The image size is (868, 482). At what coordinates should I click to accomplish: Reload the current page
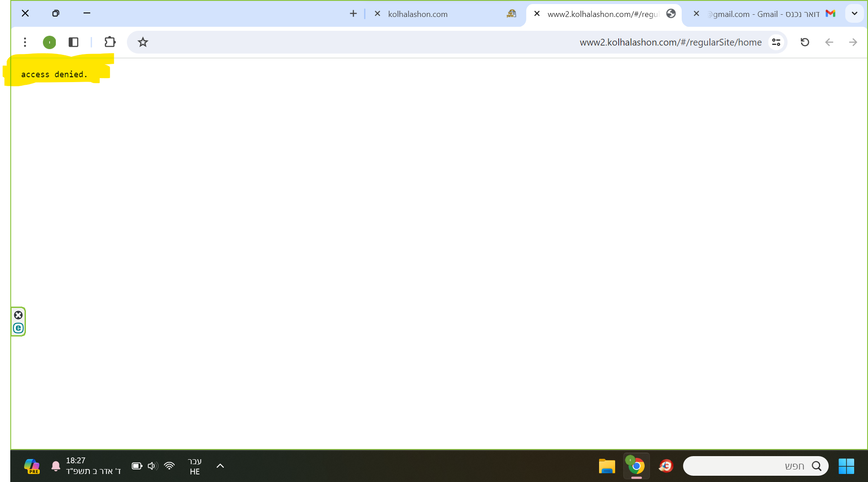805,42
